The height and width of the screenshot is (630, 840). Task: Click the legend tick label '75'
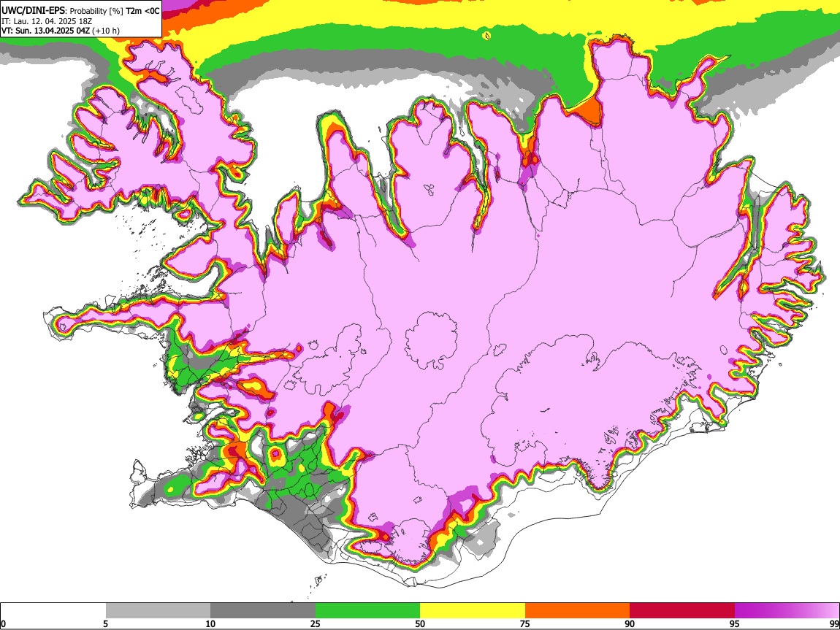[x=525, y=623]
